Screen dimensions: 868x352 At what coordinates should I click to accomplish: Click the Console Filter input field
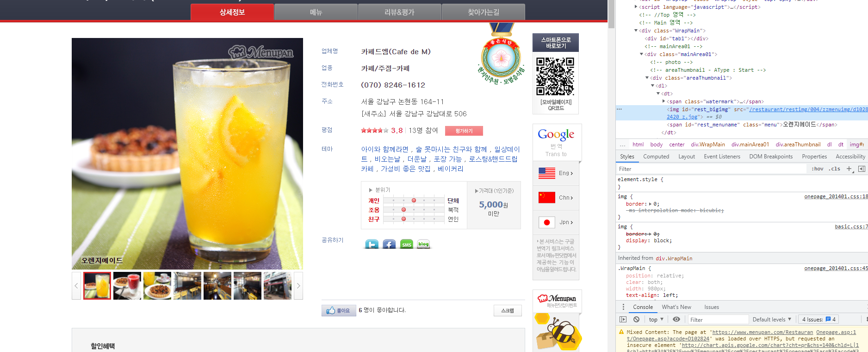pyautogui.click(x=718, y=320)
